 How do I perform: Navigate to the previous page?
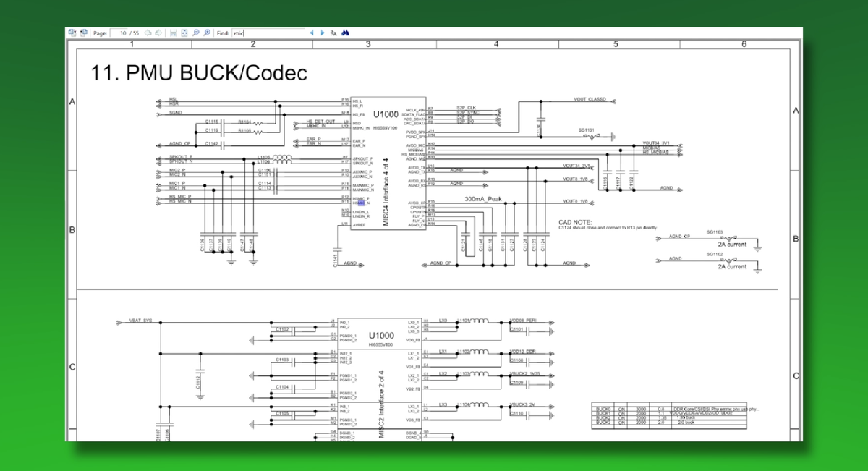tap(147, 33)
